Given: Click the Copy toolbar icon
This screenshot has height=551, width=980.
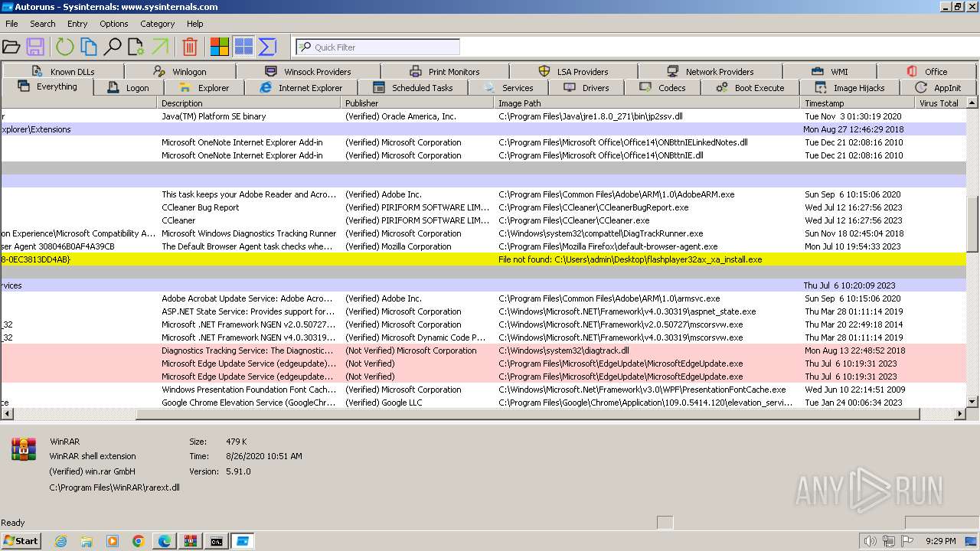Looking at the screenshot, I should [89, 47].
